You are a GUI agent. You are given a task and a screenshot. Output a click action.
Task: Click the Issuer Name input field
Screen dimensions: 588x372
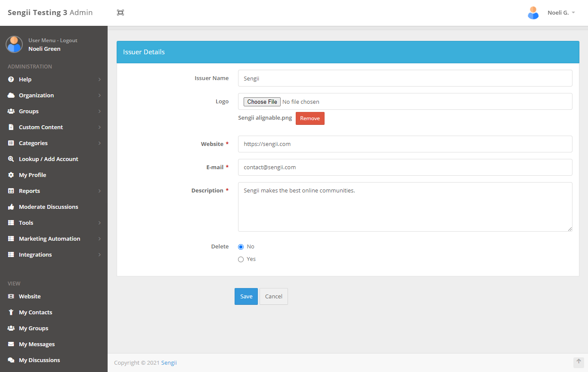coord(405,78)
